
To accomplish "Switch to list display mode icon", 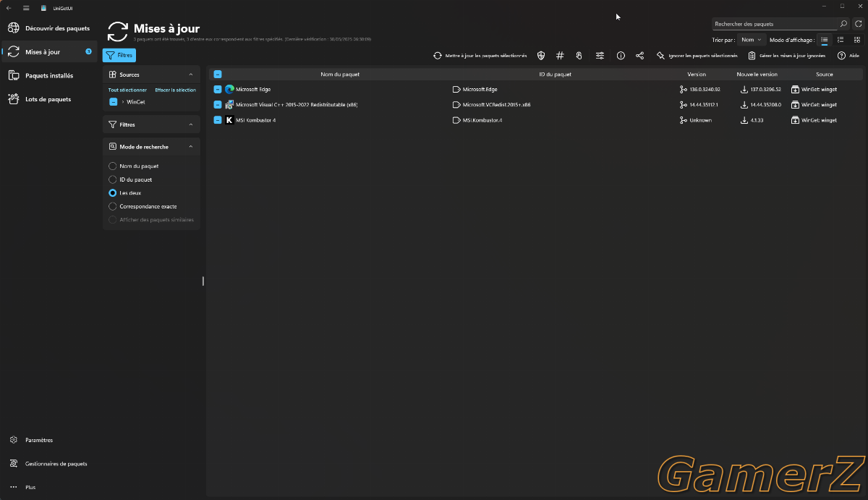I will tap(825, 40).
